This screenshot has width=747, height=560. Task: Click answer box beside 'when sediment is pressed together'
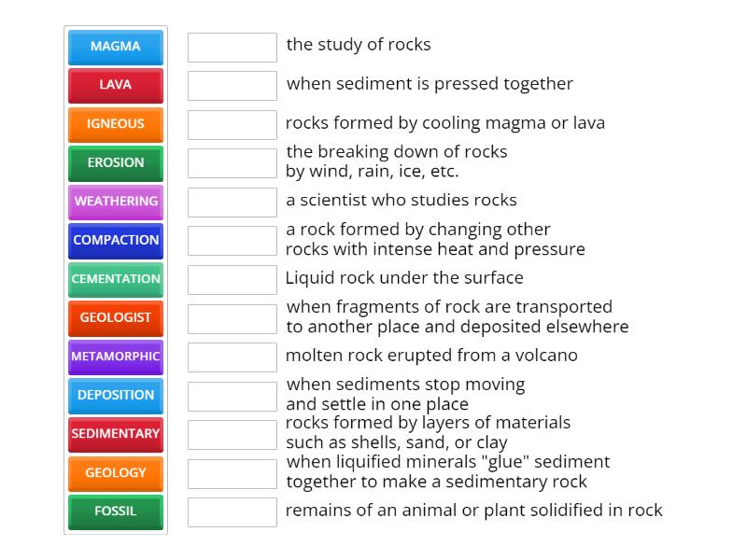(x=232, y=84)
